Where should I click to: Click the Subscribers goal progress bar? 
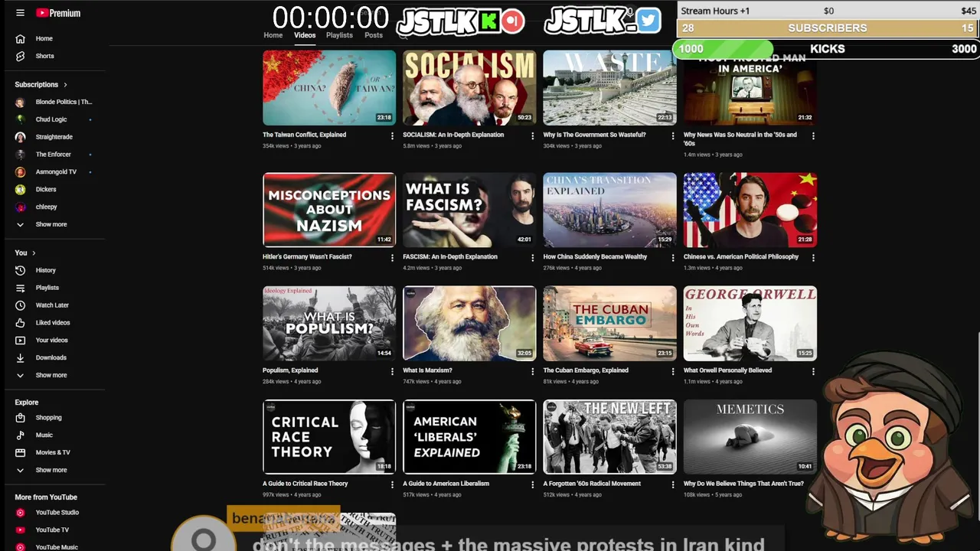[828, 28]
